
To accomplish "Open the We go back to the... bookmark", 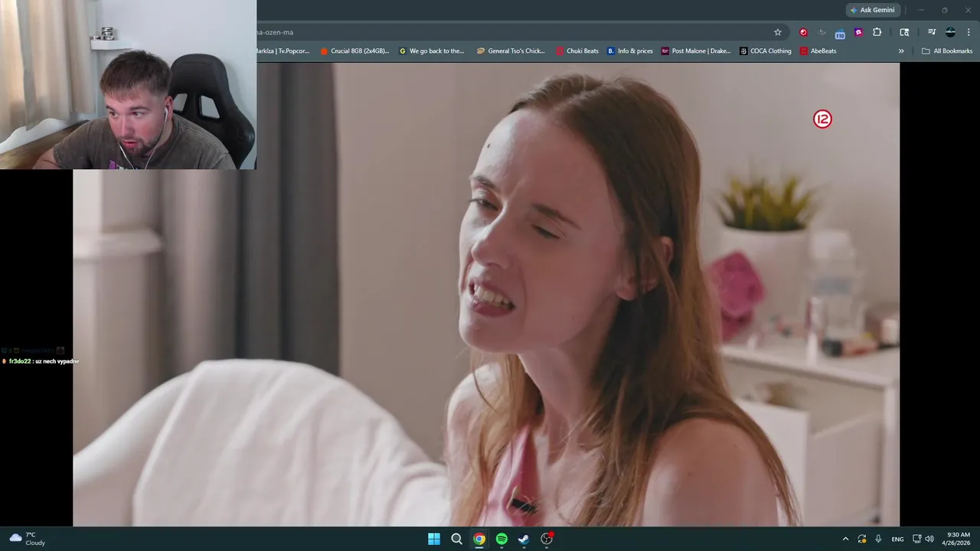I will point(432,51).
